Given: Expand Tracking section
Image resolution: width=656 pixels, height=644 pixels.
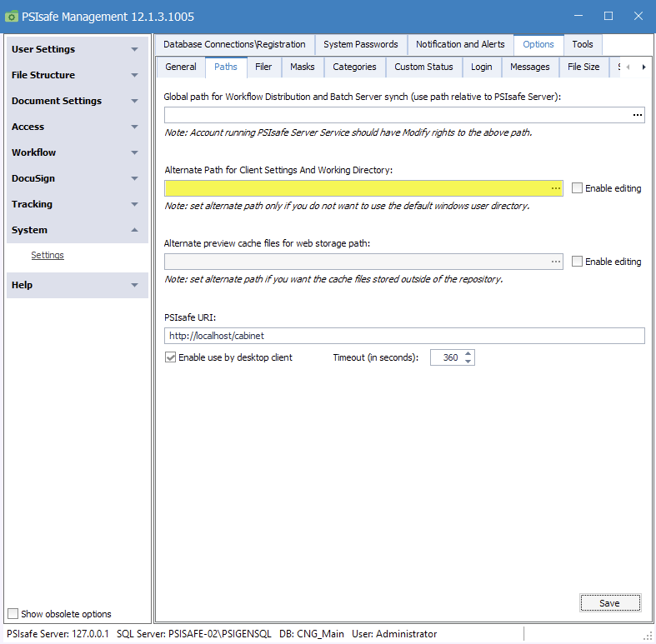Looking at the screenshot, I should tap(78, 204).
